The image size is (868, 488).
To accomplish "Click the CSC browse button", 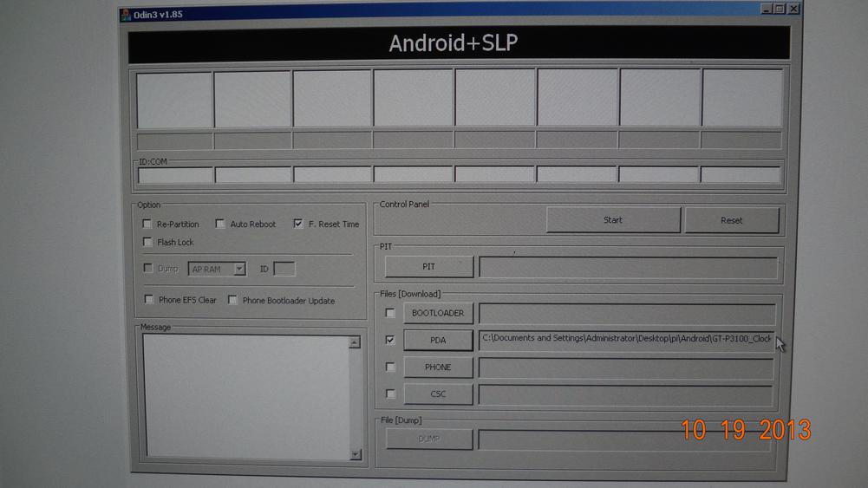I will pyautogui.click(x=438, y=394).
